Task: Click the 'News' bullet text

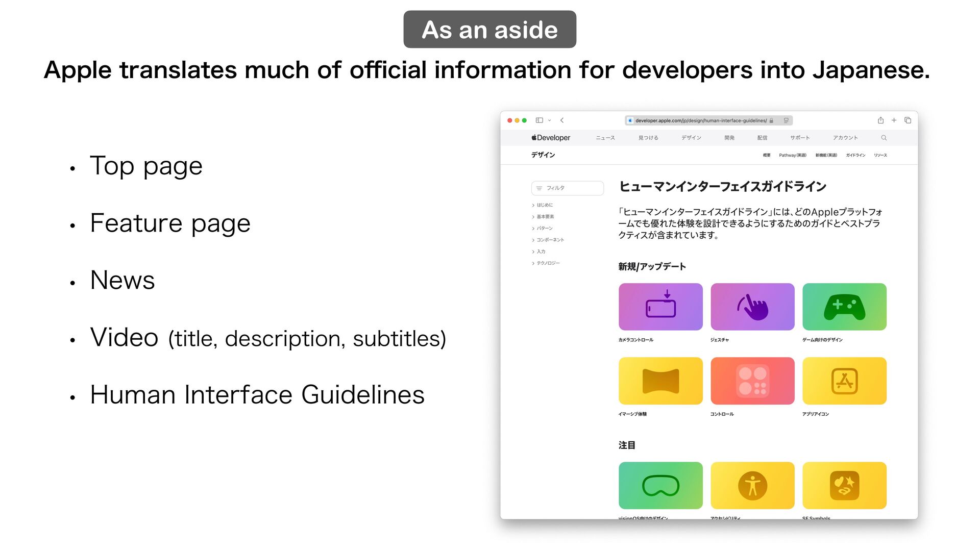Action: coord(122,280)
